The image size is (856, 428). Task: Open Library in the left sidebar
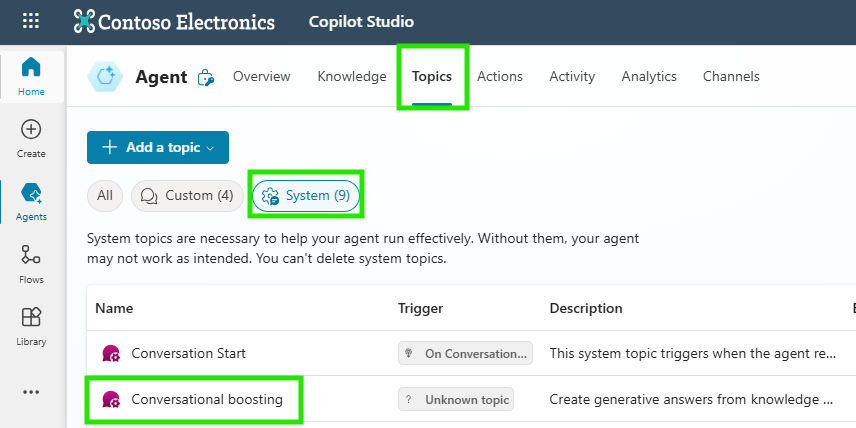coord(31,326)
